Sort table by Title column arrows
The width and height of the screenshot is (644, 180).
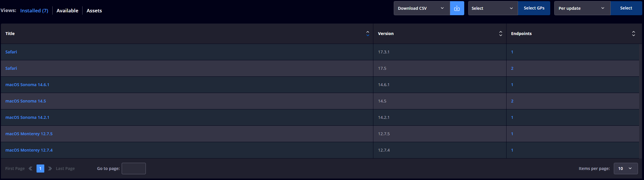368,34
